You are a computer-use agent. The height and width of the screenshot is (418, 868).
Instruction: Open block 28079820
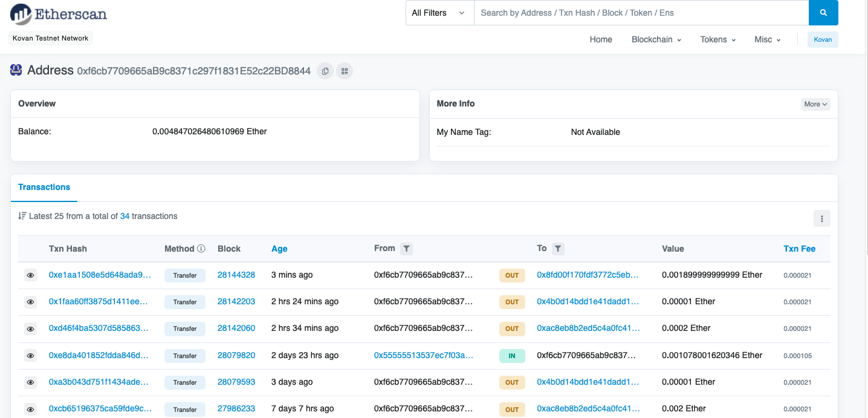pyautogui.click(x=236, y=355)
